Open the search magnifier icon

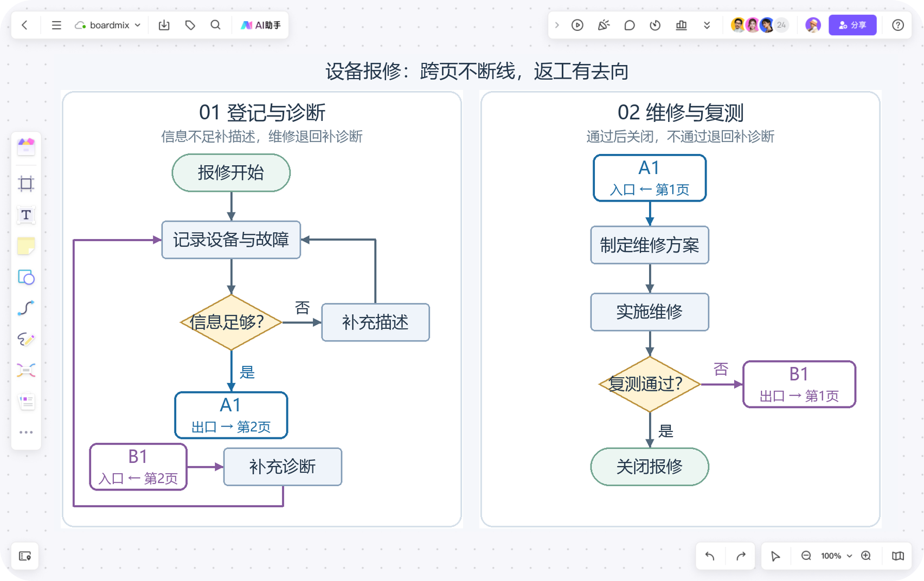coord(215,25)
